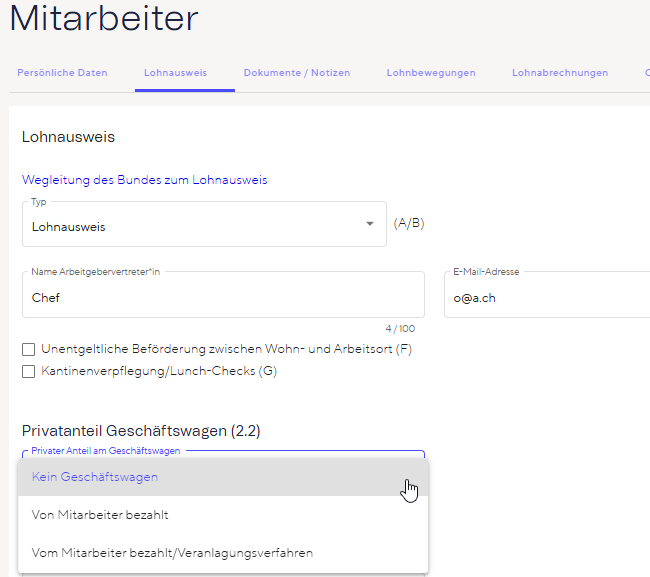Viewport: 650px width, 577px height.
Task: Tick the Kantinenverpflegung/Lunch-Checks (G) checkbox
Action: (x=29, y=372)
